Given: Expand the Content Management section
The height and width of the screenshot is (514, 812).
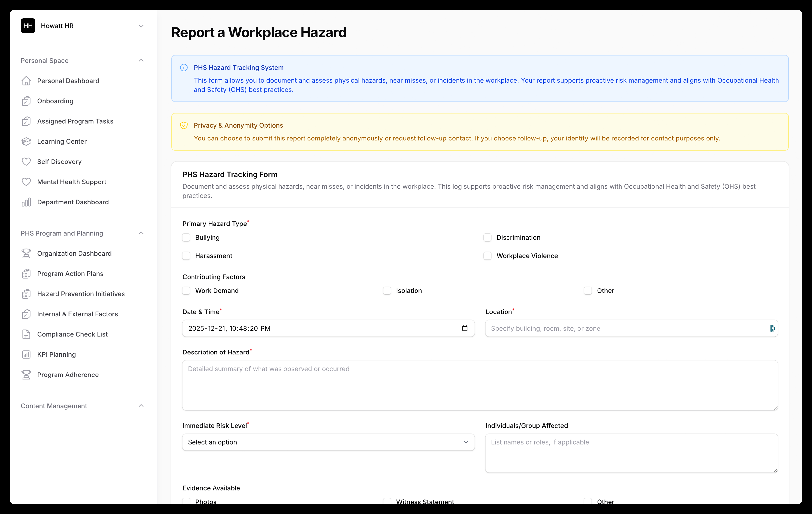Looking at the screenshot, I should [x=141, y=406].
